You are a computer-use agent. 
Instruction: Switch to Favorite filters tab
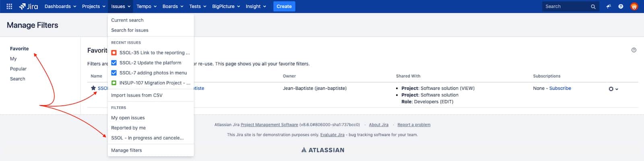tap(19, 49)
